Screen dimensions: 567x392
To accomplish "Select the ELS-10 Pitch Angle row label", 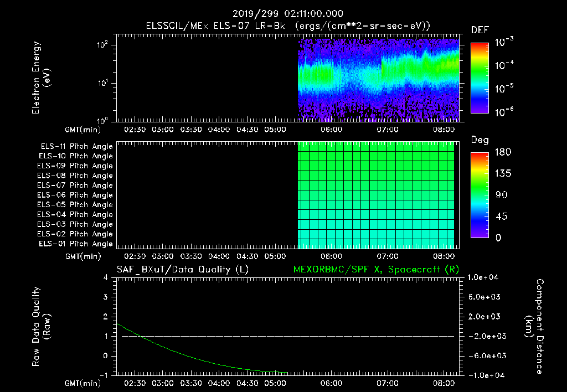I will (x=76, y=156).
